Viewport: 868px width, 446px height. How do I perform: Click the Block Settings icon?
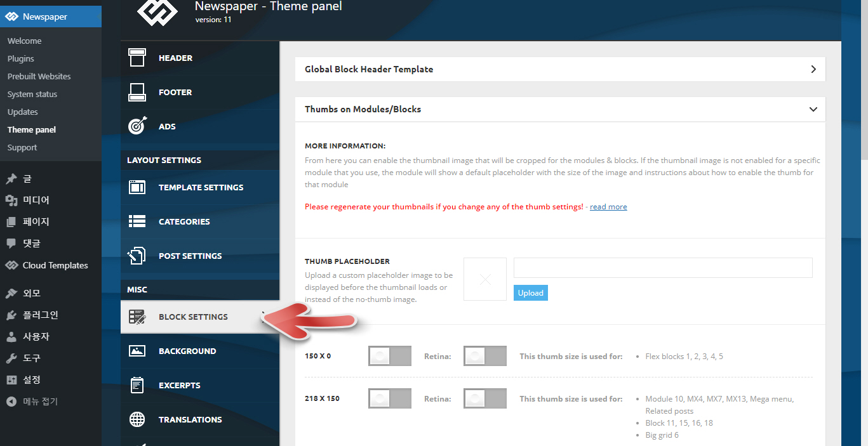[137, 317]
